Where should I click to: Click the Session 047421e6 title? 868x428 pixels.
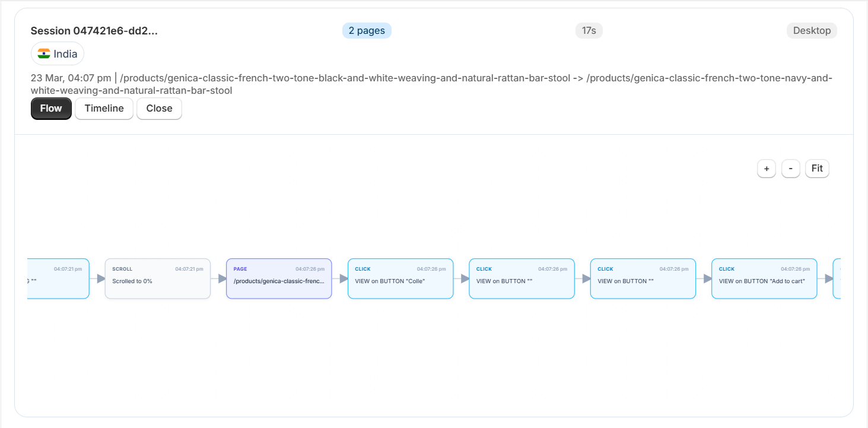click(94, 31)
